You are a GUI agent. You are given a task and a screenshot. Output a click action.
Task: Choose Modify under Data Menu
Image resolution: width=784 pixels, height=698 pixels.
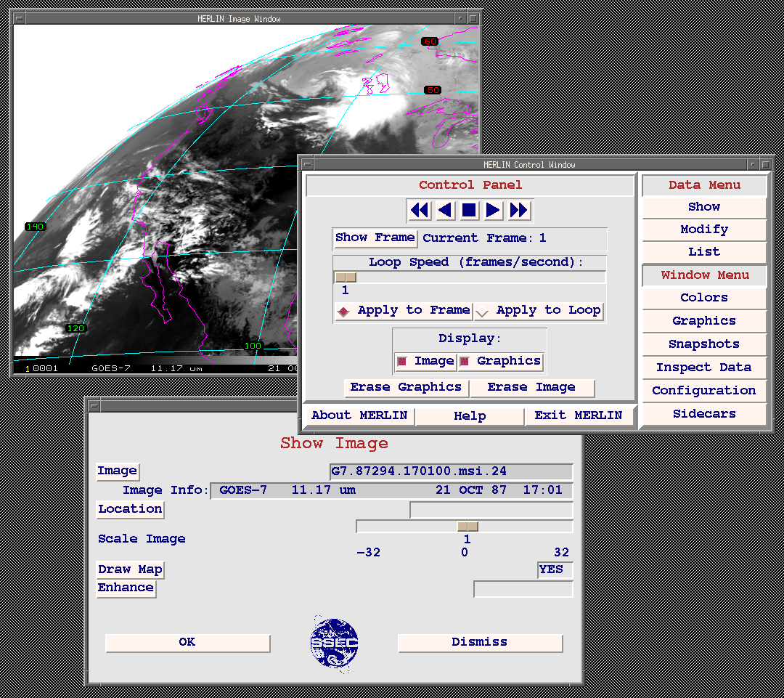[704, 230]
